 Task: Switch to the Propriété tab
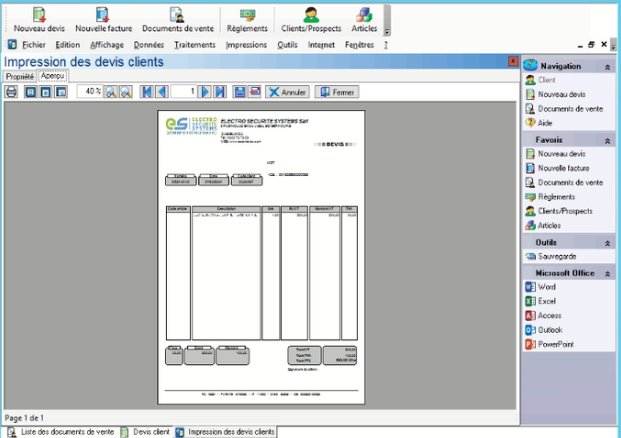coord(19,76)
